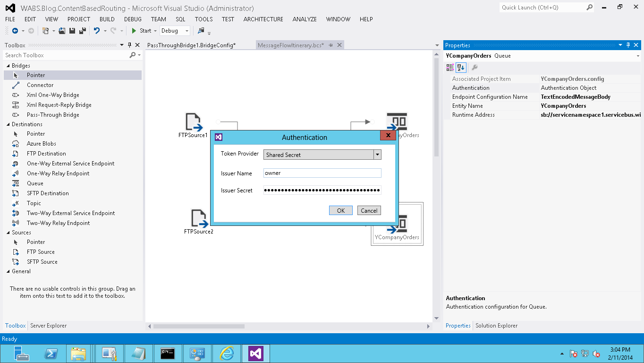Select the Queue destination toolbox item

(35, 183)
